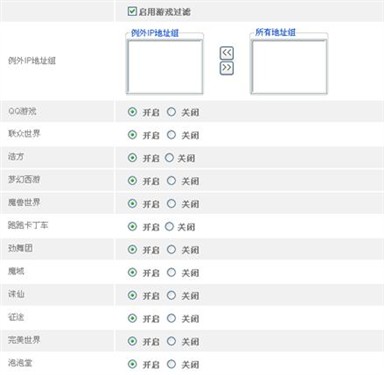Click the blue 例外IP地址组 group title

pyautogui.click(x=155, y=33)
